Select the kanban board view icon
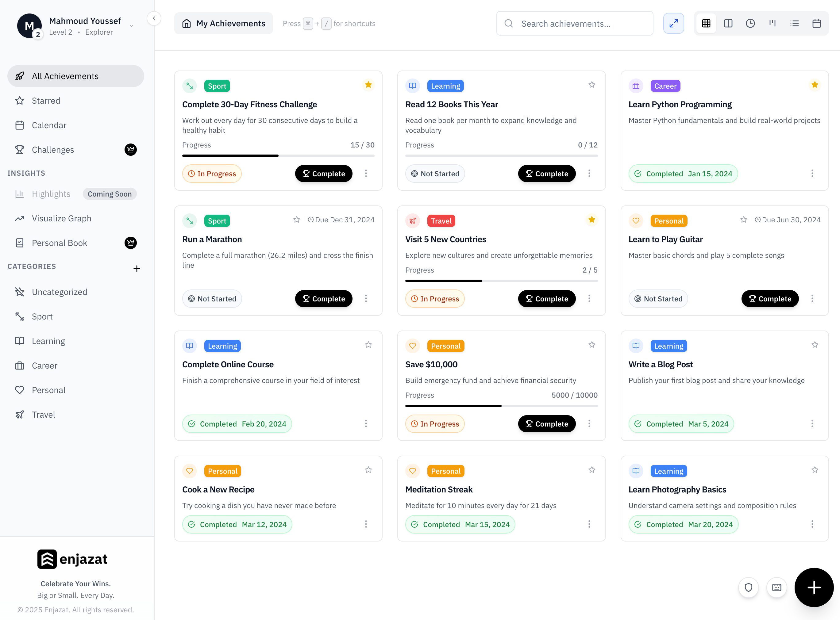Screen dimensions: 840x620 (x=773, y=23)
